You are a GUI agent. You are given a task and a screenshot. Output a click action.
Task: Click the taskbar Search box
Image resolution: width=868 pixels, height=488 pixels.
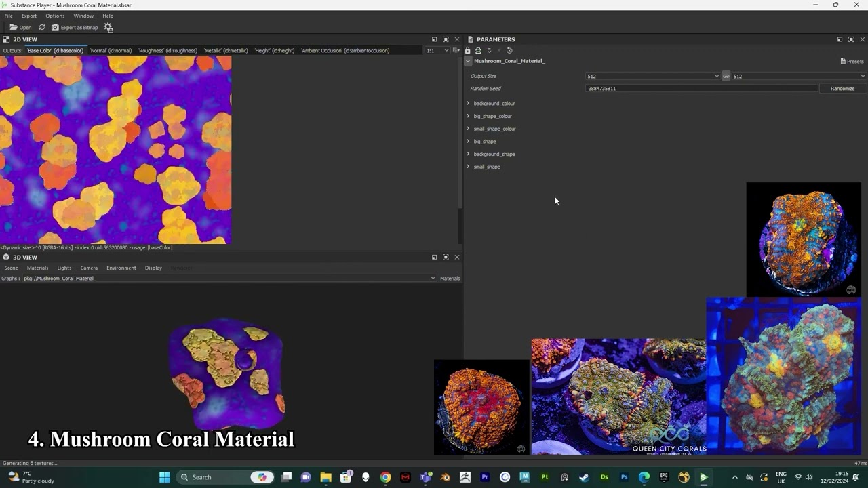point(224,477)
